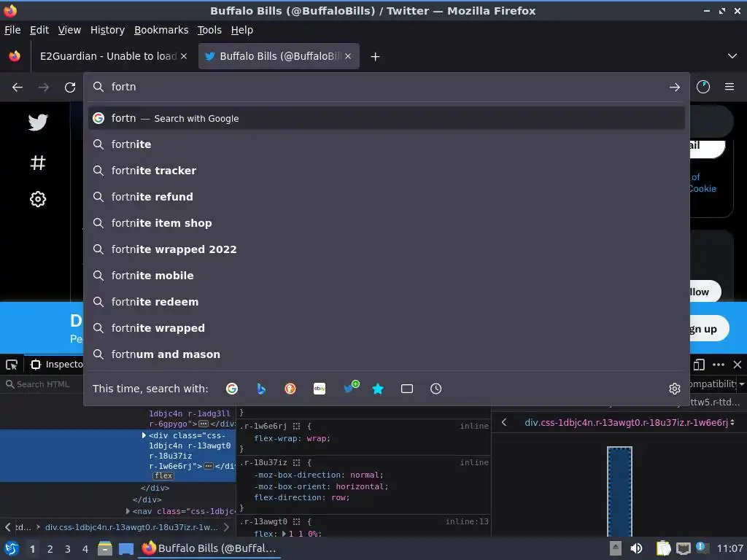Open a new tab with plus button
747x560 pixels.
pos(376,57)
